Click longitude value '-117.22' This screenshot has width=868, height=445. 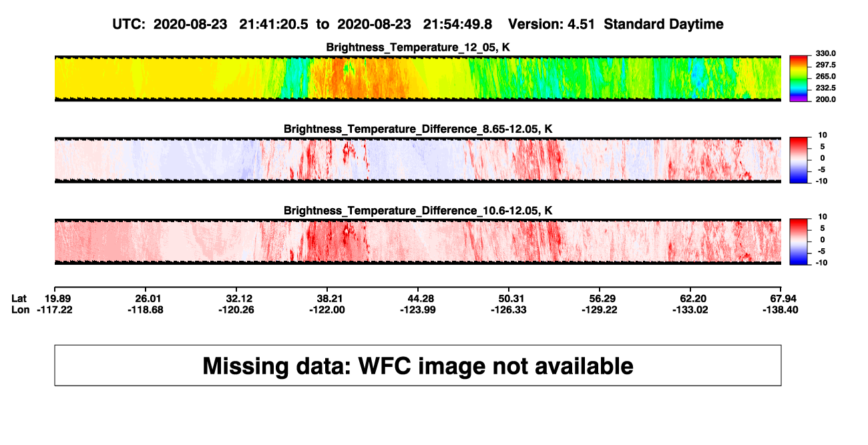click(54, 310)
